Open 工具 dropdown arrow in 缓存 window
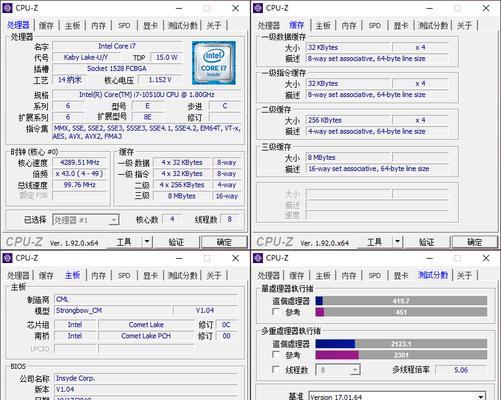This screenshot has height=400, width=501. tap(397, 241)
